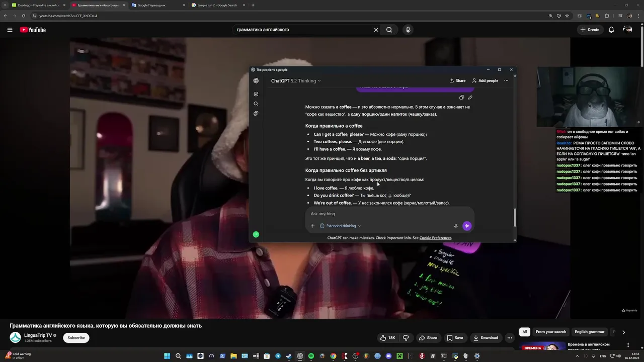Open more actions below the video
The image size is (644, 362).
tap(510, 338)
